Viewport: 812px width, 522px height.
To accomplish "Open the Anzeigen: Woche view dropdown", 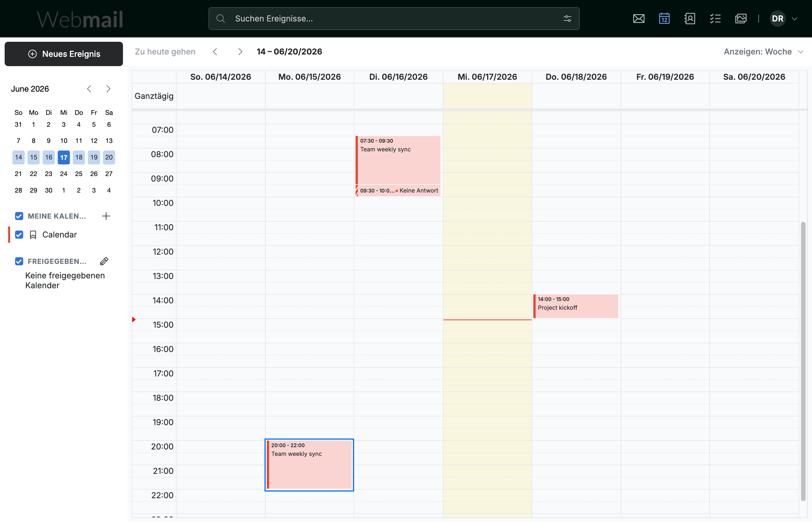I will [x=763, y=52].
